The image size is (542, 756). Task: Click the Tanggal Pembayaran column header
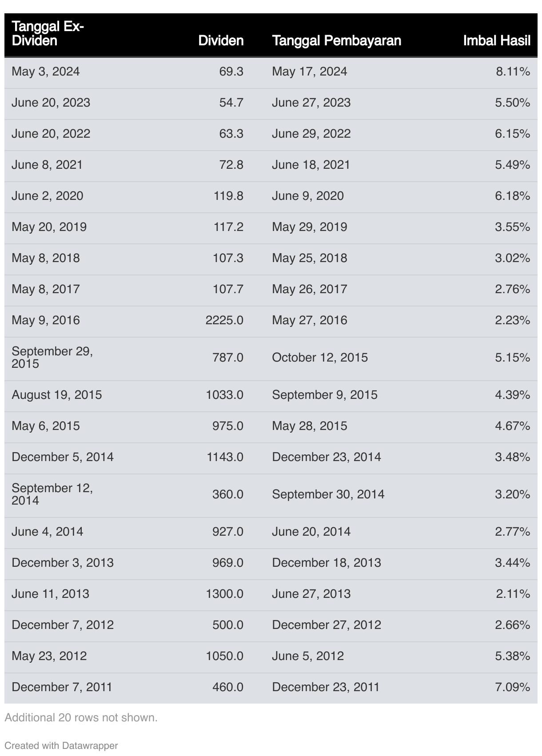tap(337, 41)
